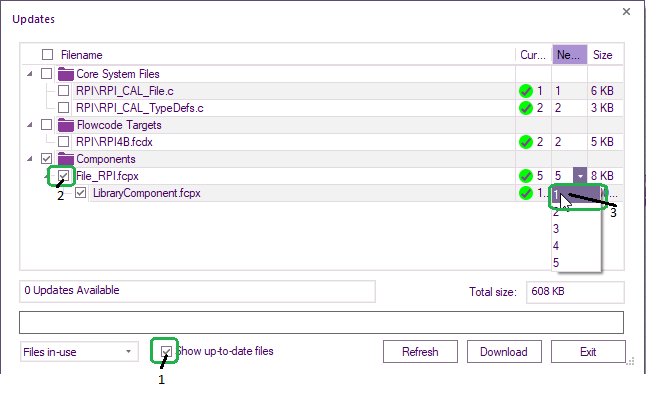Close the Updates dialog with X
This screenshot has height=394, width=653.
coord(626,12)
